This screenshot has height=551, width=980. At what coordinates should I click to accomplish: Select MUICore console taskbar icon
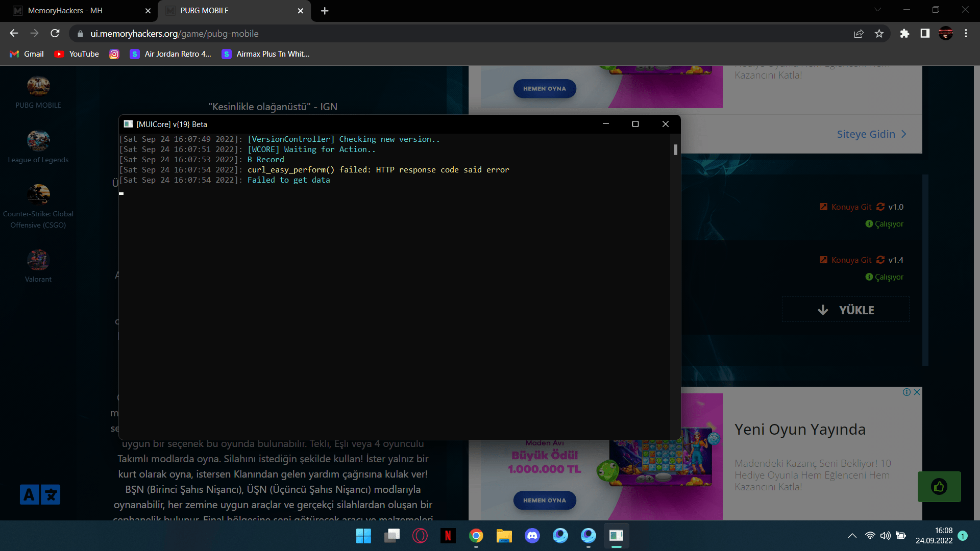(616, 536)
